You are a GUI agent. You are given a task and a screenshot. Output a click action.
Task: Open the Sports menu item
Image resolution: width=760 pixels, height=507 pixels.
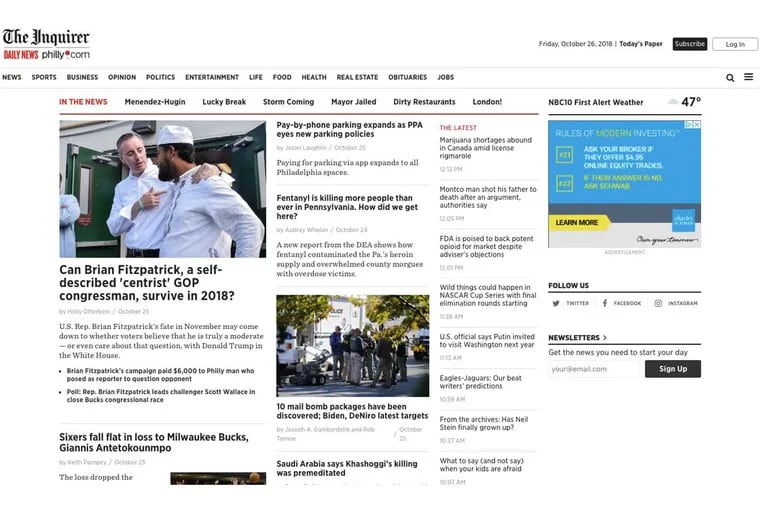click(x=44, y=77)
